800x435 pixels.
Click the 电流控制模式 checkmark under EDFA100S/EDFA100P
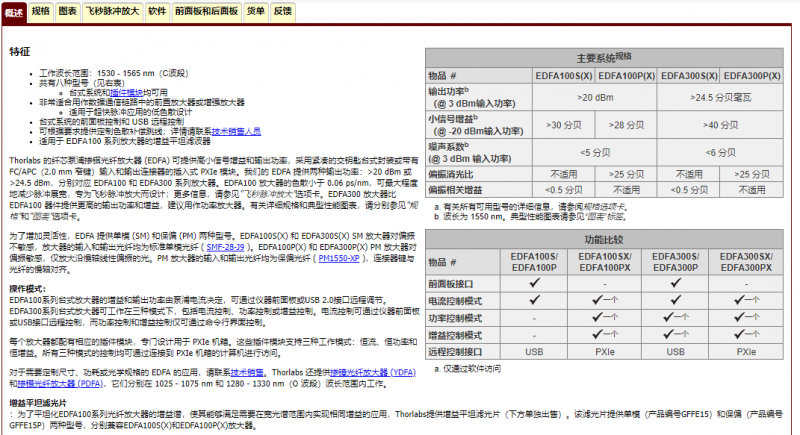(x=534, y=300)
